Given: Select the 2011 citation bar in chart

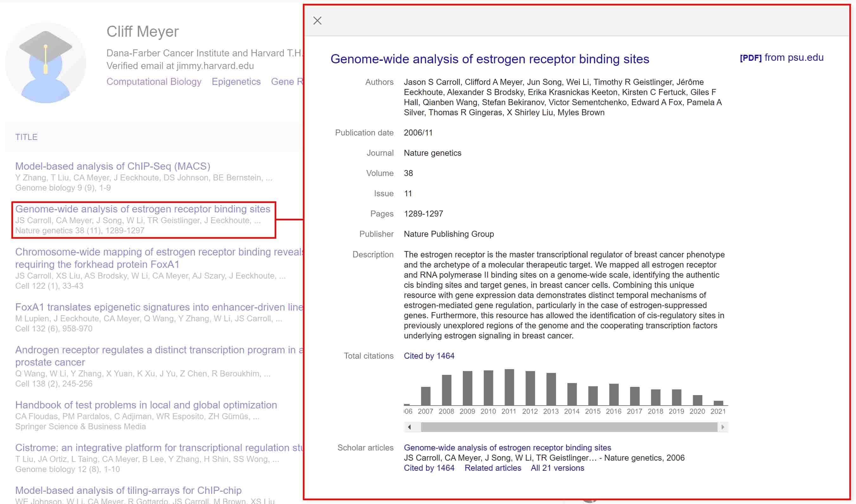Looking at the screenshot, I should [x=509, y=391].
